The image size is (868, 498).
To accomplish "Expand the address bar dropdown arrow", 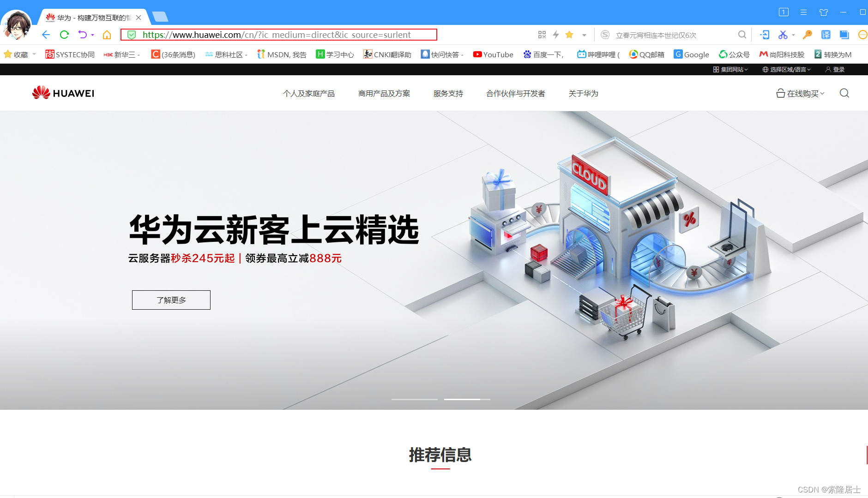I will pos(584,35).
